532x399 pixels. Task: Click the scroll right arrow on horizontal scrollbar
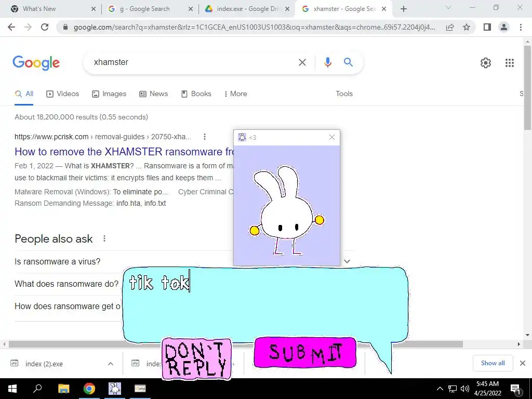coord(518,344)
